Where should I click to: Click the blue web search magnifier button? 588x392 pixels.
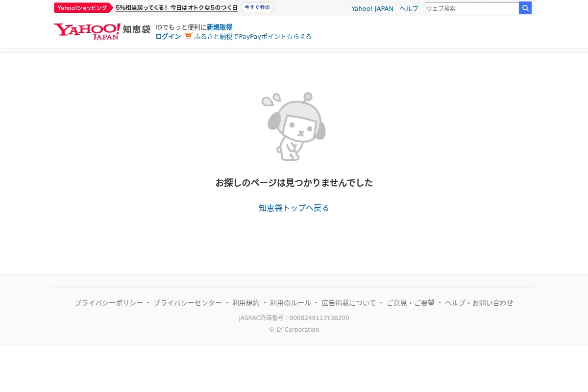click(x=525, y=8)
